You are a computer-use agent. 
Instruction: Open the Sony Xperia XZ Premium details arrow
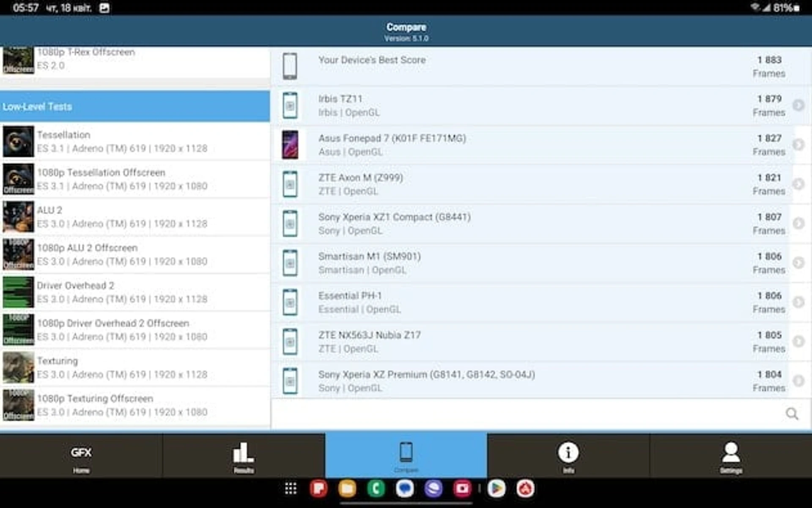click(798, 381)
